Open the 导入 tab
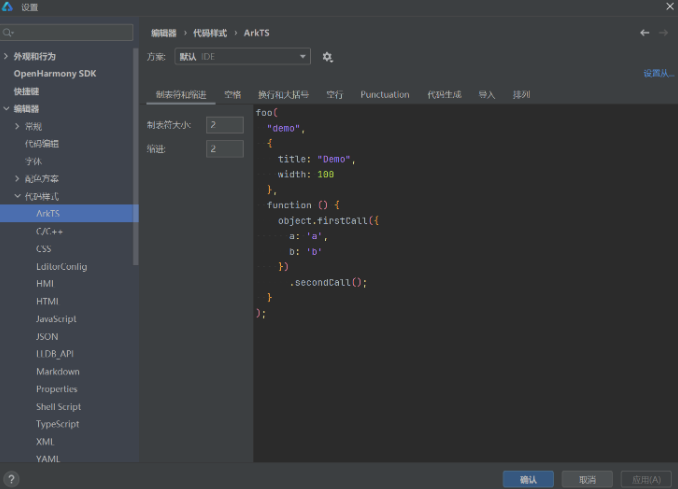 tap(486, 95)
